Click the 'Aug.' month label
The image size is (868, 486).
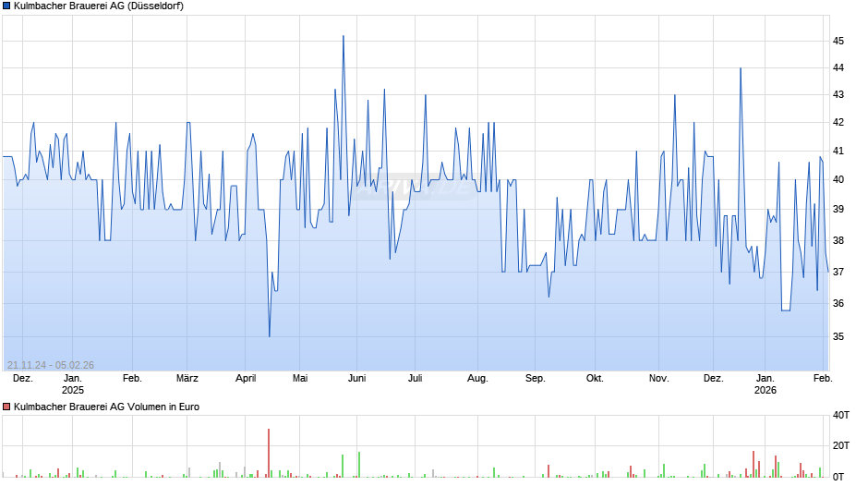tap(477, 379)
